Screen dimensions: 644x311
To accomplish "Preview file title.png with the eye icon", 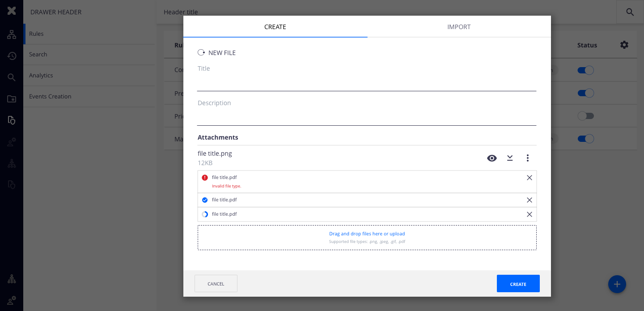I will point(492,158).
